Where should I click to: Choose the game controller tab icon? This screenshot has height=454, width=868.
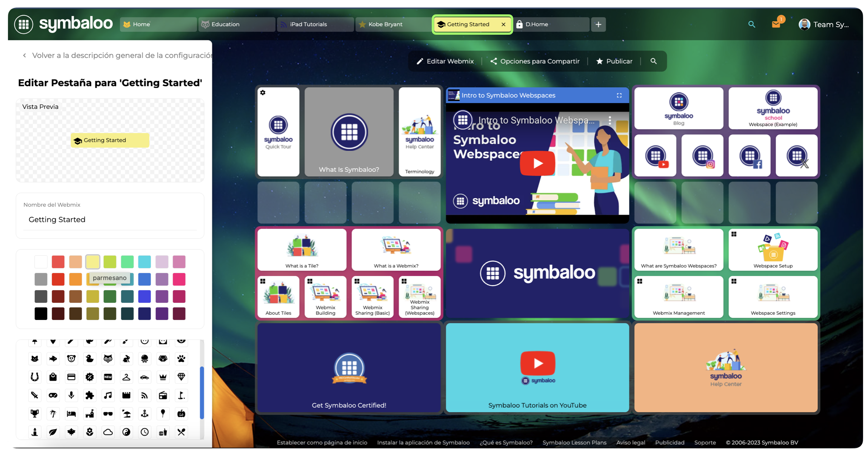pyautogui.click(x=53, y=395)
